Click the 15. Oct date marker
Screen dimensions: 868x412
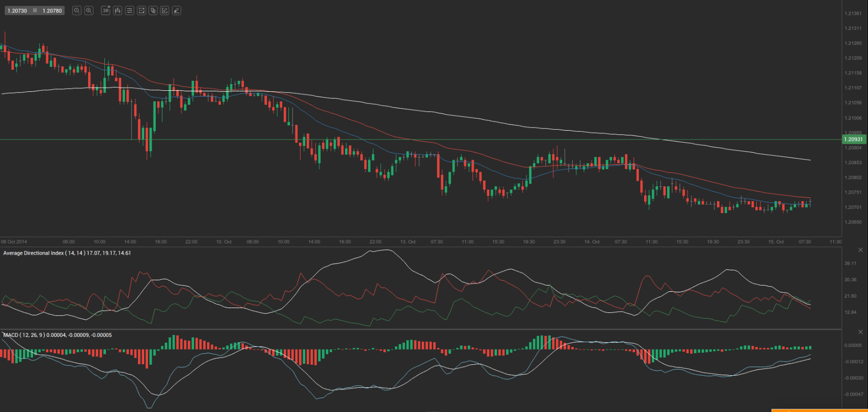pos(776,242)
